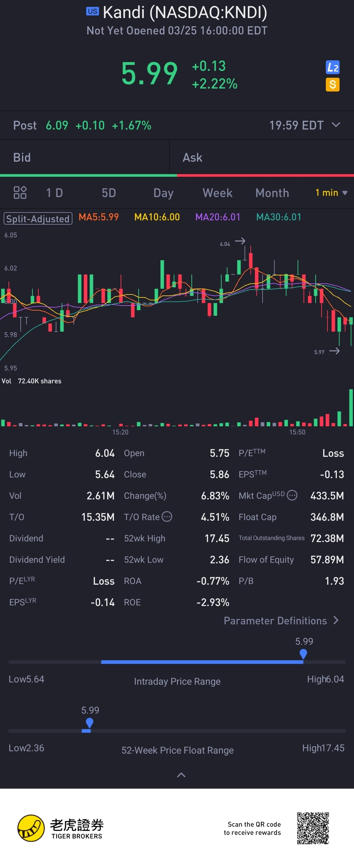Tap the QR code image
The image size is (354, 868).
313,828
